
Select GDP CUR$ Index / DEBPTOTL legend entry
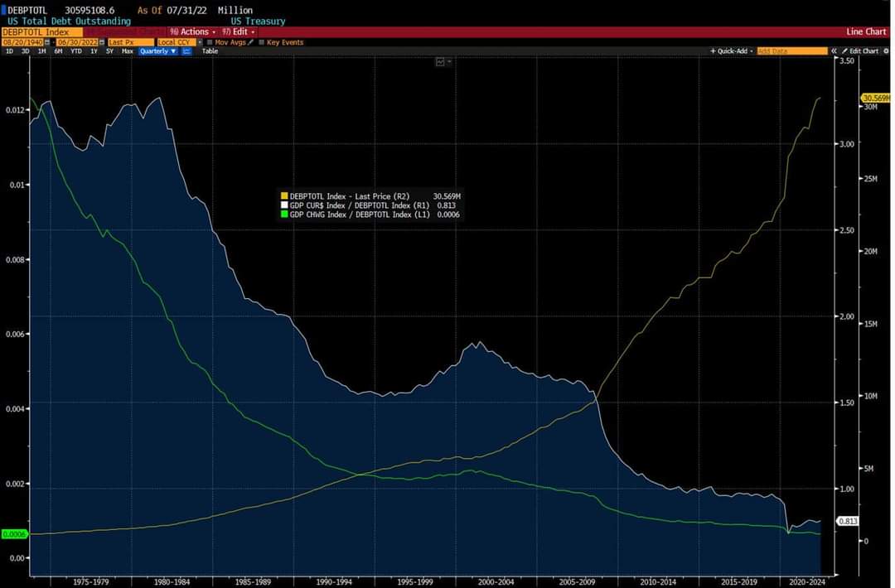coord(360,205)
